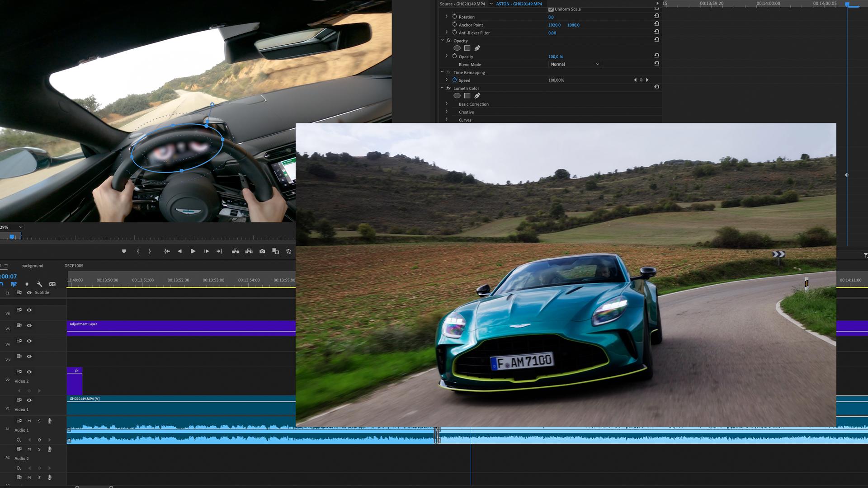868x488 pixels.
Task: Open the timeline panel menu
Action: (x=5, y=266)
